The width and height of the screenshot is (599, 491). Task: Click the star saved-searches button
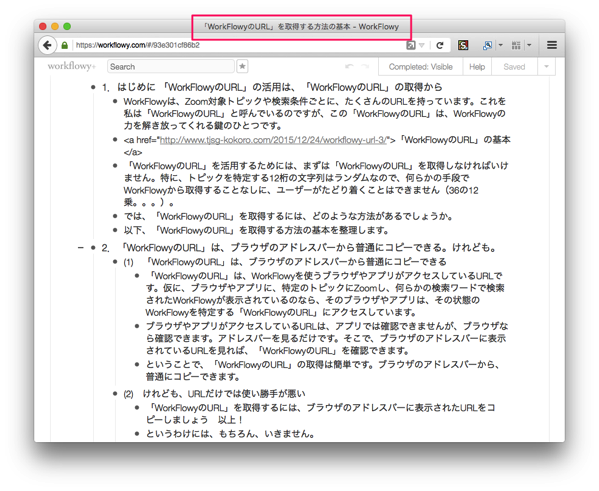[x=242, y=66]
